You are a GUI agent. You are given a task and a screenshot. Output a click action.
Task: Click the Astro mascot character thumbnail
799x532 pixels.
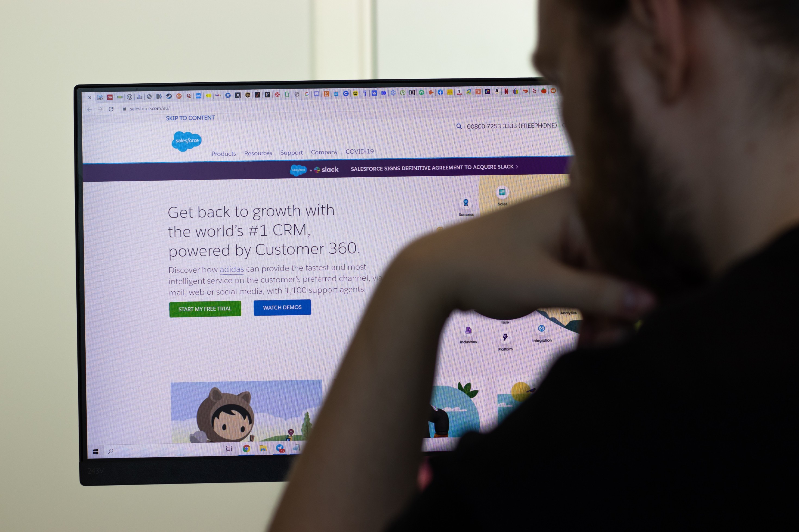[x=220, y=415]
